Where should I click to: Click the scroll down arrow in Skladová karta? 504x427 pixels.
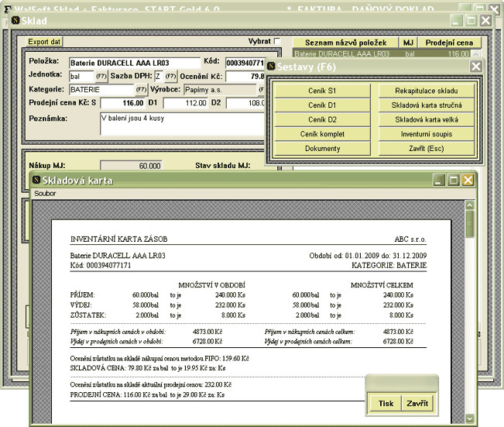470,418
